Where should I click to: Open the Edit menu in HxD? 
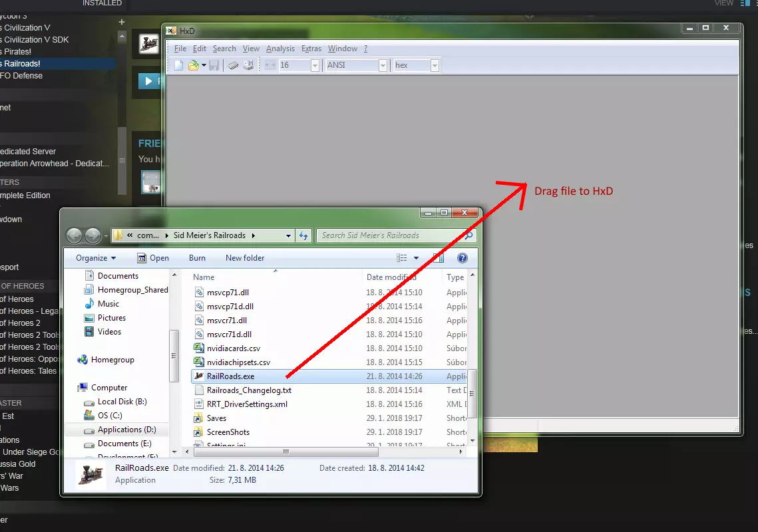click(x=199, y=49)
